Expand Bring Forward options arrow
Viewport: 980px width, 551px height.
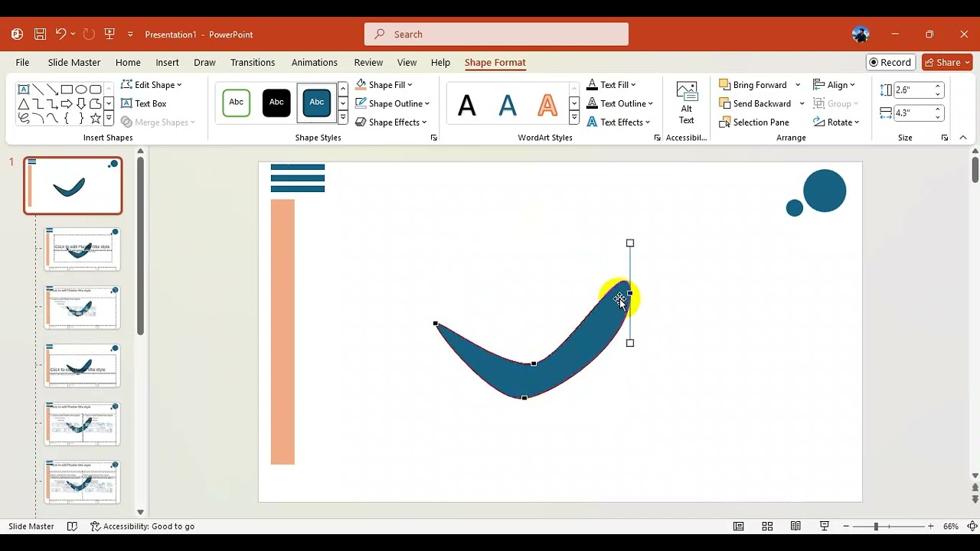click(798, 85)
